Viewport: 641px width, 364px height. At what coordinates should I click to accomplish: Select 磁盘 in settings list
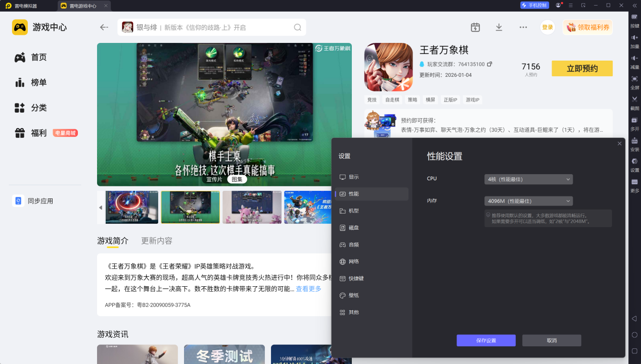pos(372,228)
